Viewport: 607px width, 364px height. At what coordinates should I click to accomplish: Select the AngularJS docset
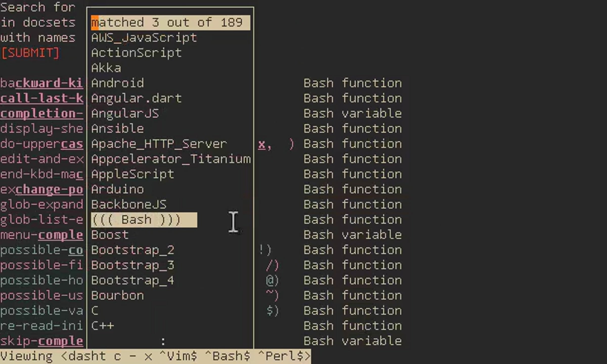(x=125, y=114)
